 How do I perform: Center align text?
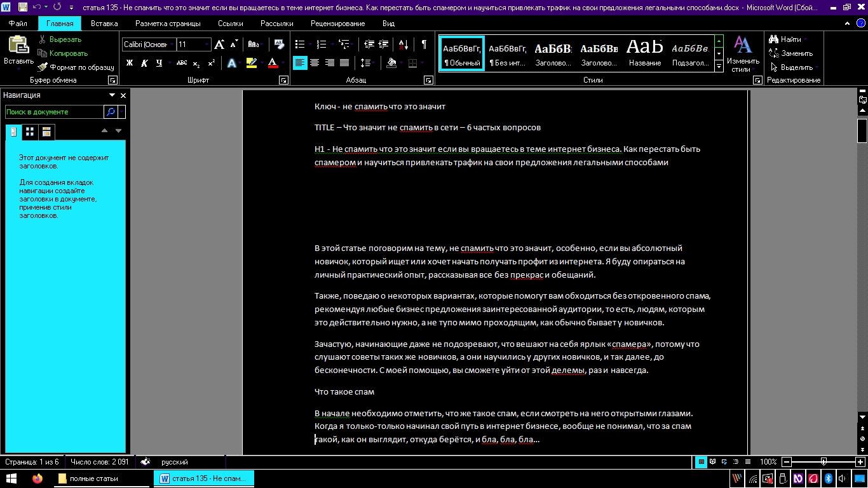(x=315, y=63)
